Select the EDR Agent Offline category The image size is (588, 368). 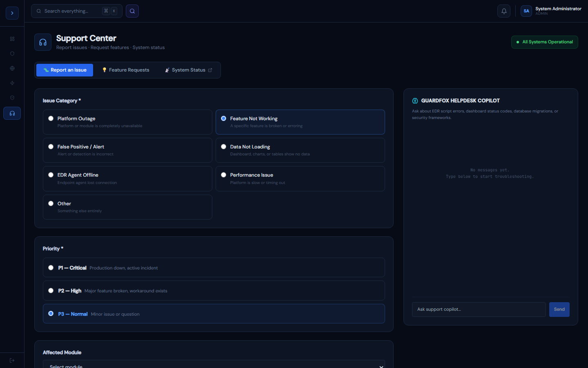point(127,179)
